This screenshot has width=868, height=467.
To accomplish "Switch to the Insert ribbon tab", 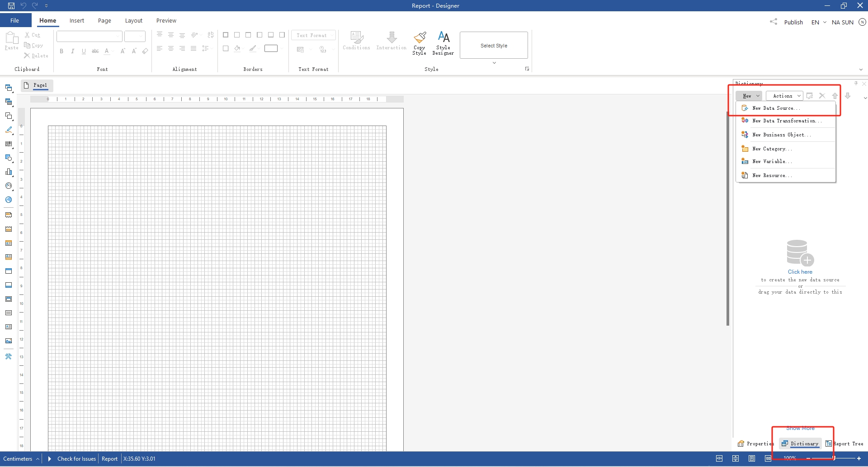I will pyautogui.click(x=76, y=21).
